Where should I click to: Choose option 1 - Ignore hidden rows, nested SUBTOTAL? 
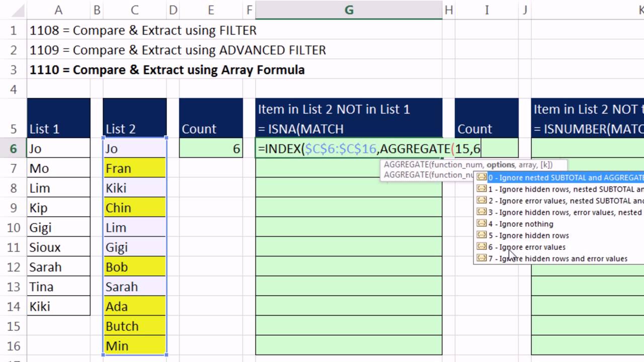[x=560, y=189]
